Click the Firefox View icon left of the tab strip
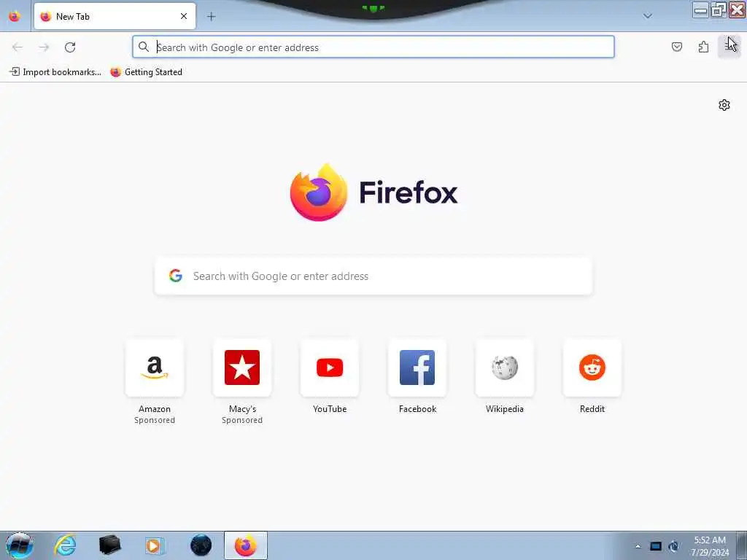Viewport: 747px width, 560px height. [x=15, y=16]
